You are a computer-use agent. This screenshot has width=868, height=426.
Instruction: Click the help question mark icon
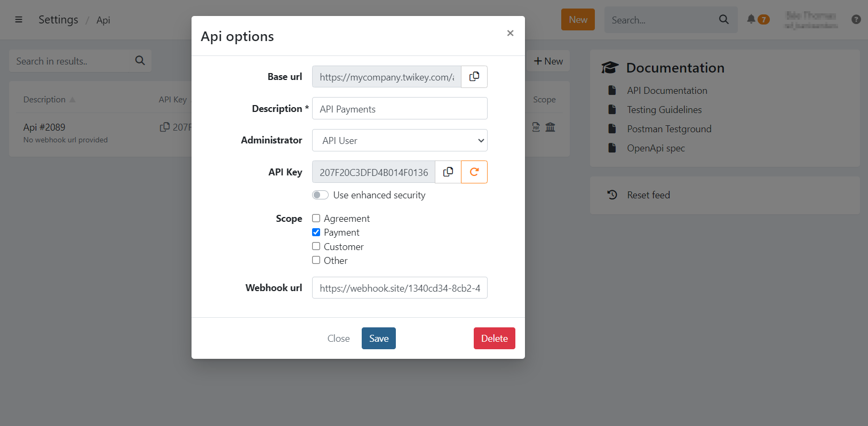point(856,19)
